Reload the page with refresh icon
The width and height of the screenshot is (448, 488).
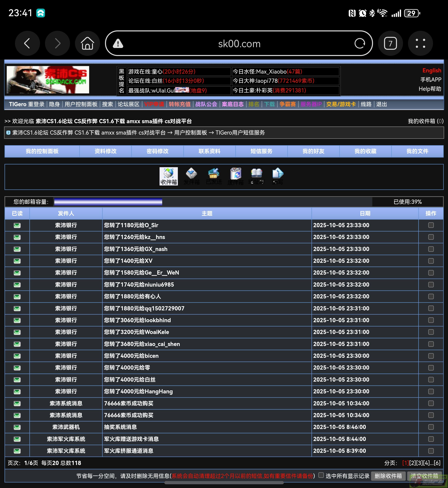click(x=360, y=44)
